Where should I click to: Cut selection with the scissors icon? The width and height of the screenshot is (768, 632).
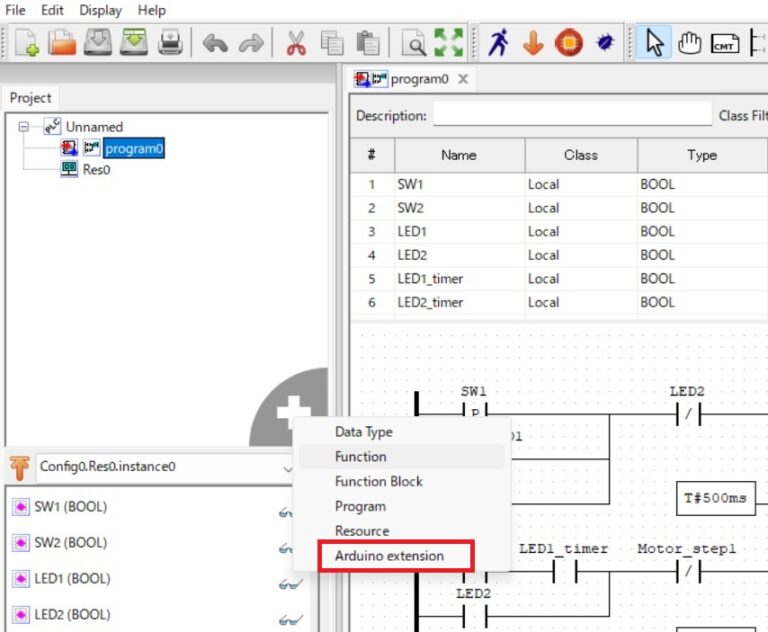coord(296,43)
